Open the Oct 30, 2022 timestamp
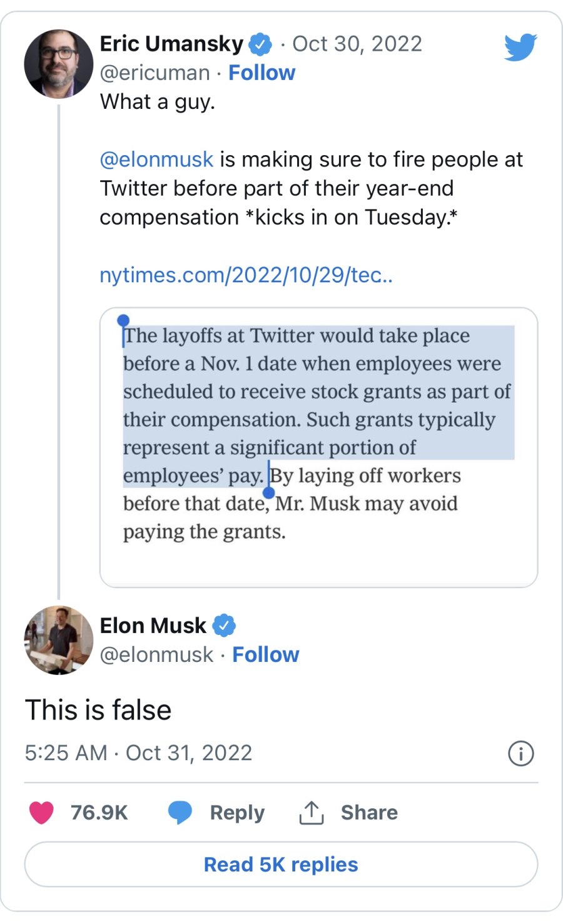 357,44
